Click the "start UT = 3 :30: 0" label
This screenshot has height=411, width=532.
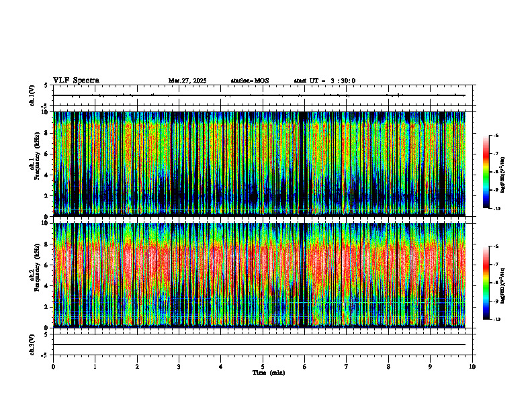pos(324,81)
